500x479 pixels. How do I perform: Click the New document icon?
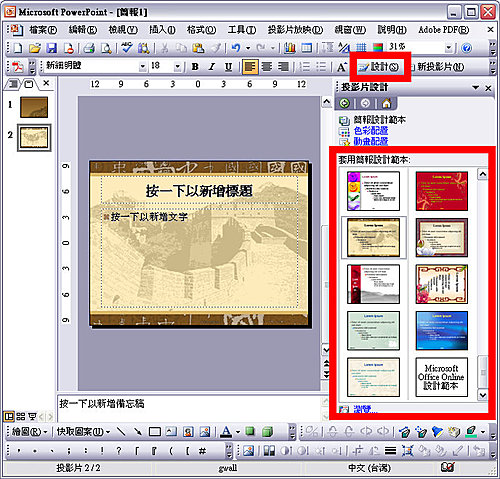(18, 49)
